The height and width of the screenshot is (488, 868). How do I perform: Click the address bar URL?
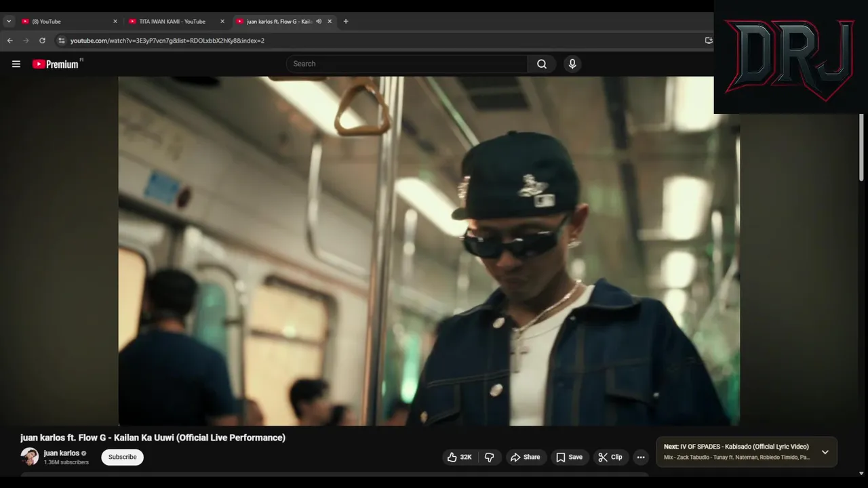coord(167,41)
